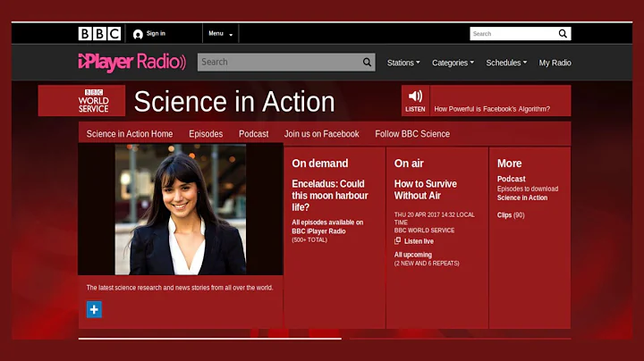Click 'THU 20 APR 2017 14:32 LOCAL TIME' text
The image size is (644, 361).
tap(434, 218)
